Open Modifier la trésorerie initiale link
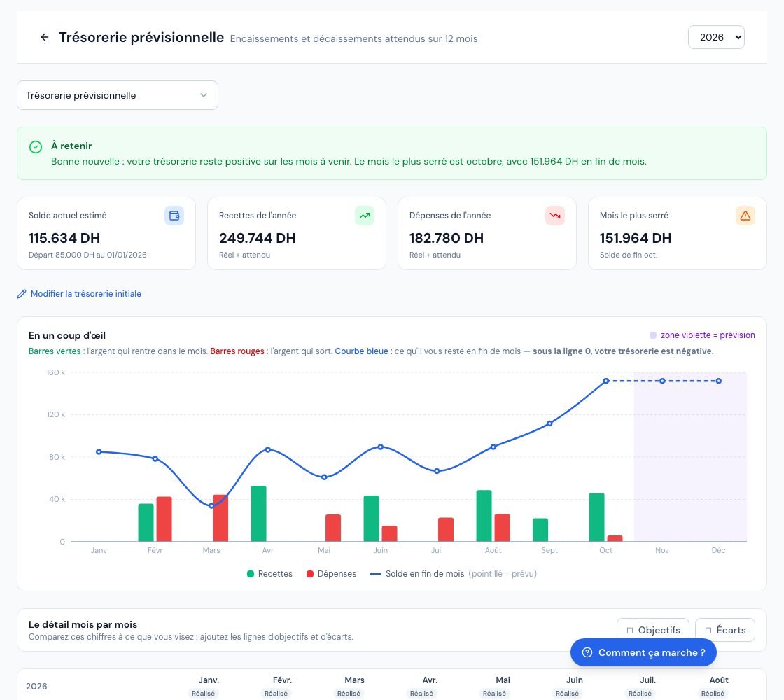Viewport: 784px width, 700px height. (x=86, y=294)
